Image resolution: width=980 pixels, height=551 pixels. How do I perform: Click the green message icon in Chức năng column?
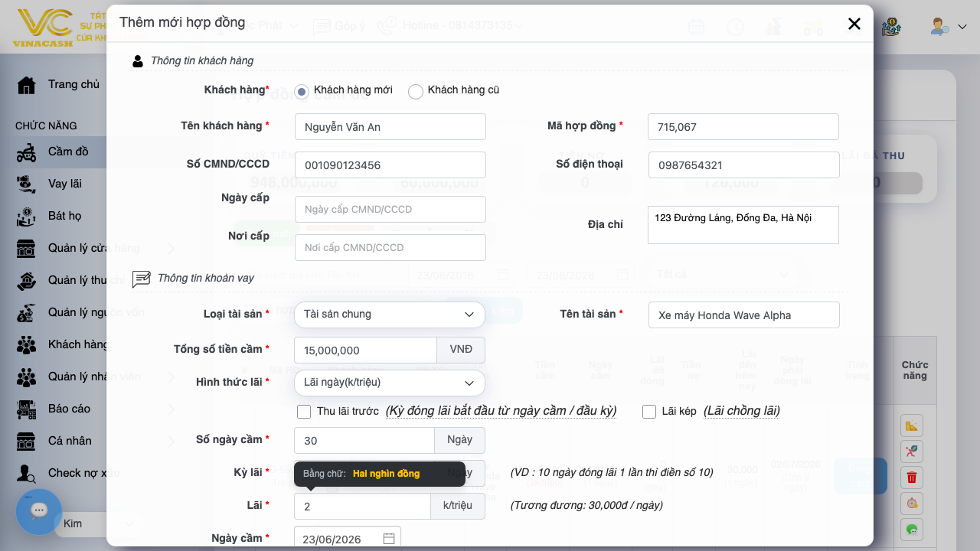[911, 529]
